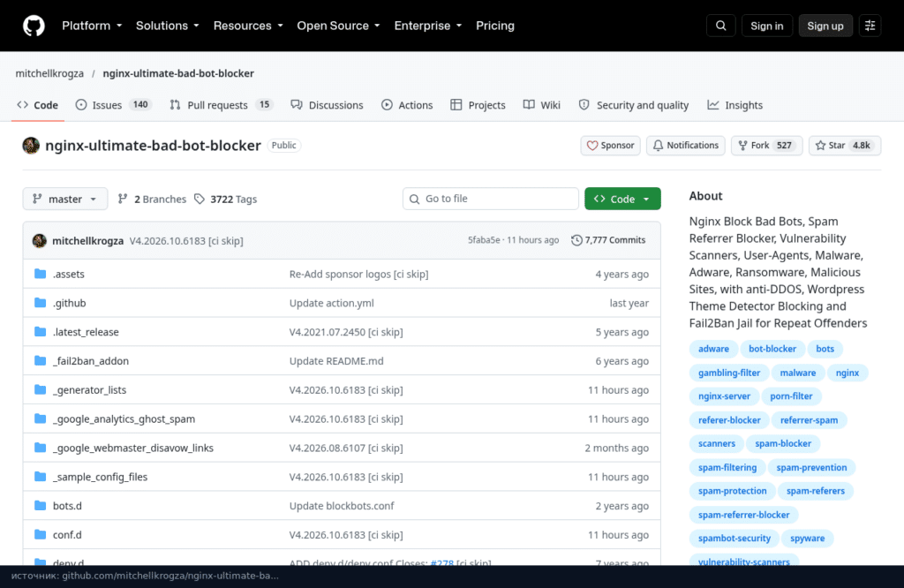Click mitchellkrogza avatar beside repository title
The height and width of the screenshot is (588, 904).
point(31,146)
